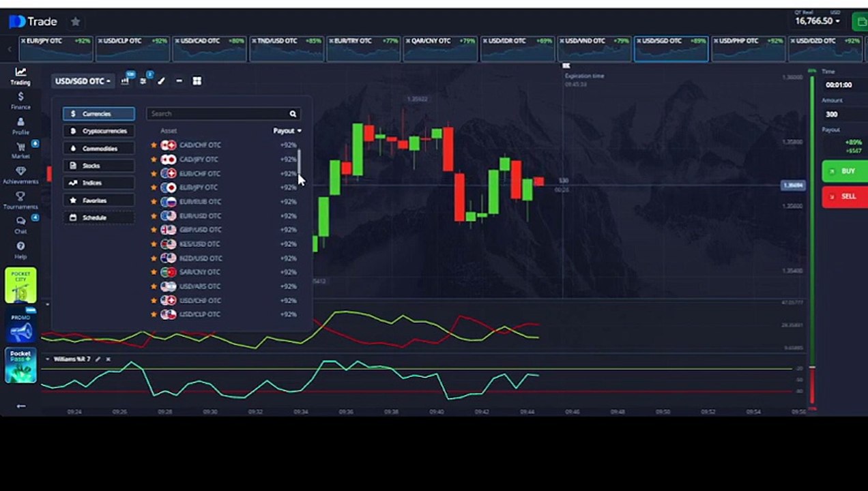Sort assets by Payout column
868x491 pixels.
tap(287, 131)
